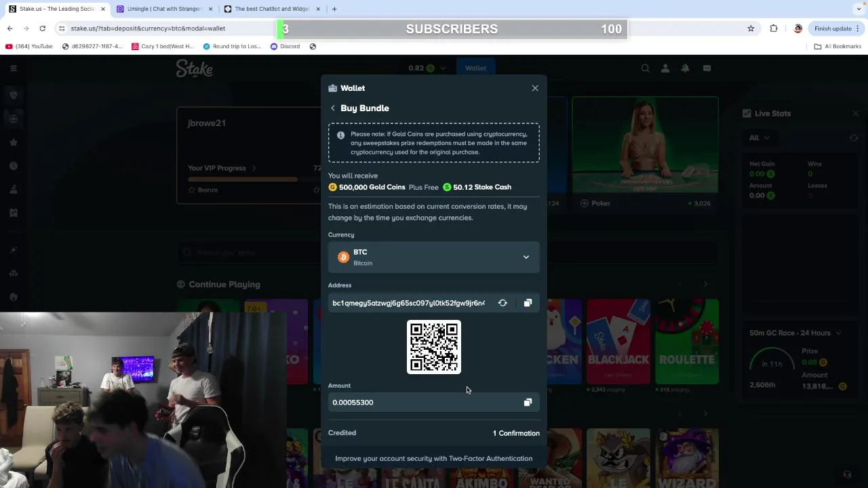
Task: Open the Stake user profile icon
Action: click(x=665, y=68)
